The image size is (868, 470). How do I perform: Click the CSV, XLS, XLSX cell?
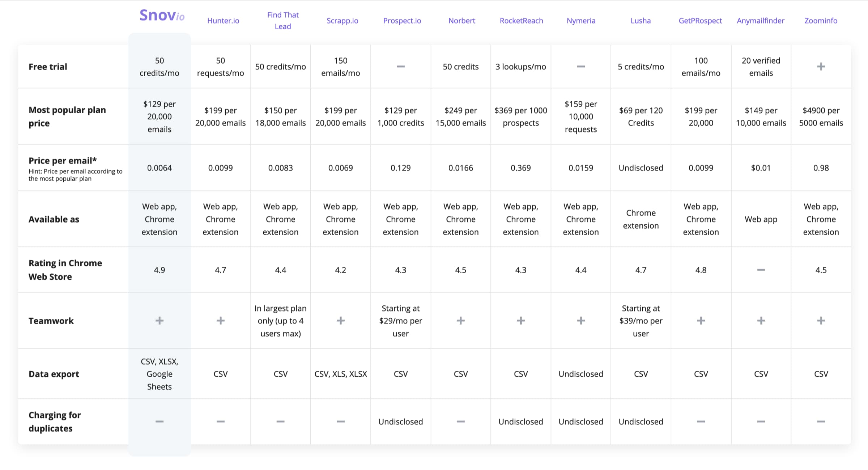(x=341, y=374)
